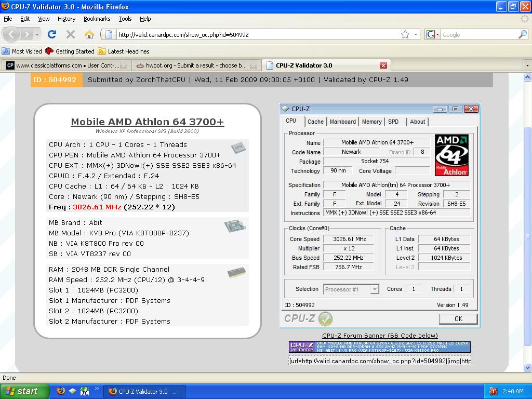
Task: Open the History menu
Action: point(66,19)
